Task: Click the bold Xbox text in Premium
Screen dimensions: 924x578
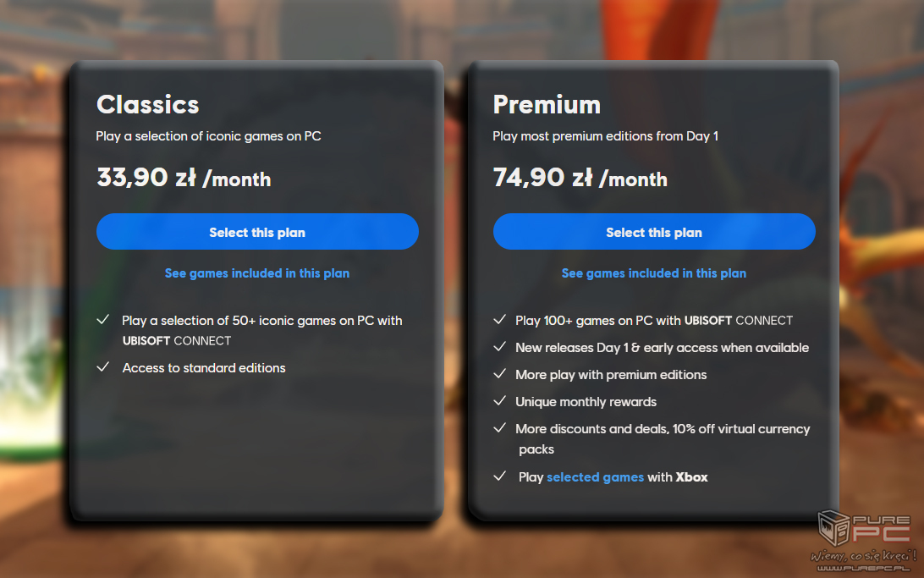Action: tap(691, 477)
